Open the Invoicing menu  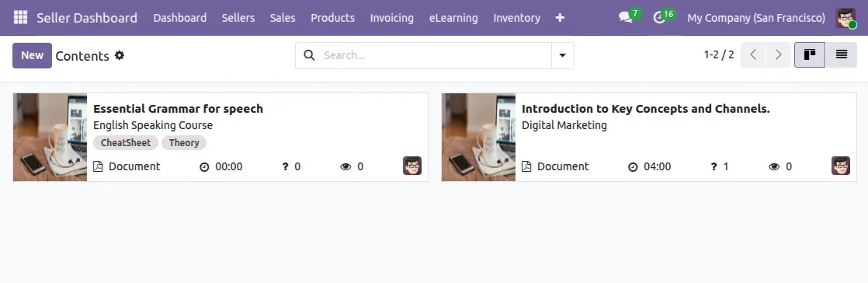coord(391,18)
